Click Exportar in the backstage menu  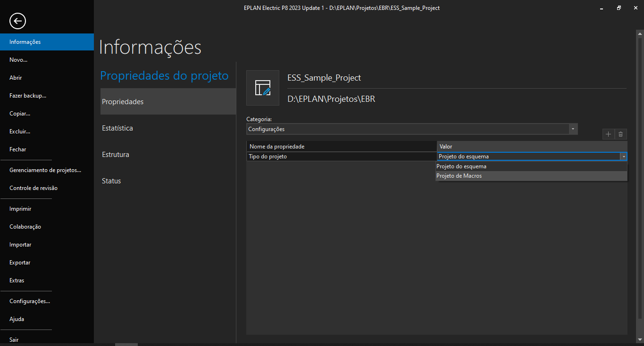[x=20, y=263]
